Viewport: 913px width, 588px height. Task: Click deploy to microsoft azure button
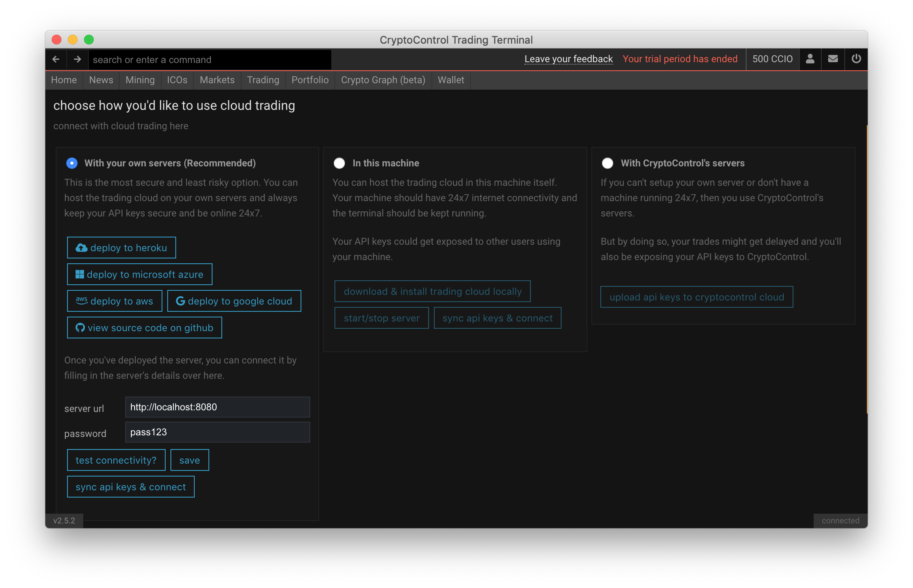139,274
